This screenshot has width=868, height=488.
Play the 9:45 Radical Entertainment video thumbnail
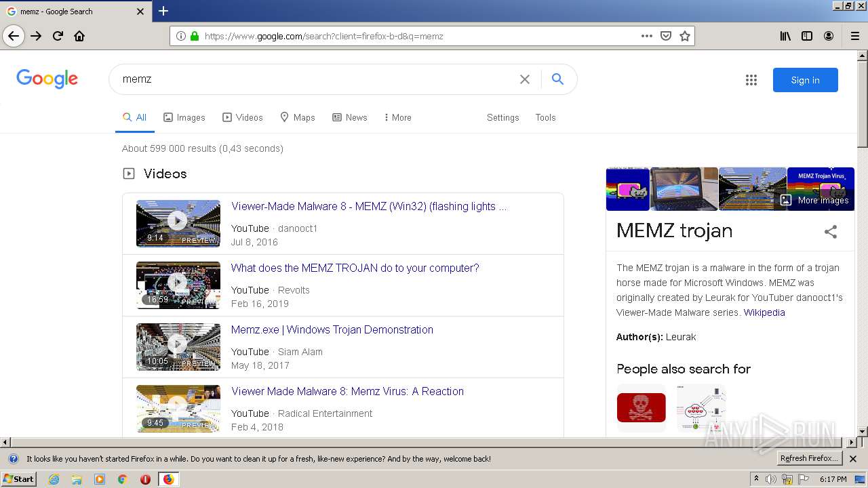pos(178,408)
